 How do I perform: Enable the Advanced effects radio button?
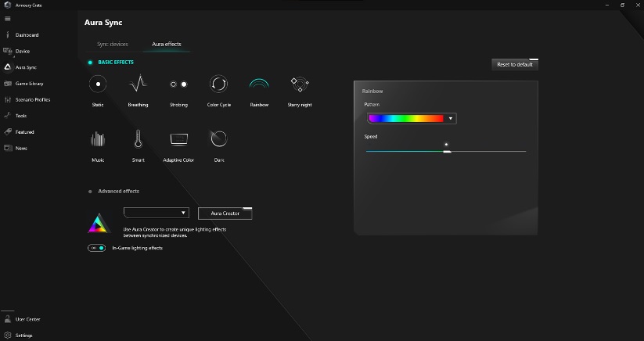(91, 191)
